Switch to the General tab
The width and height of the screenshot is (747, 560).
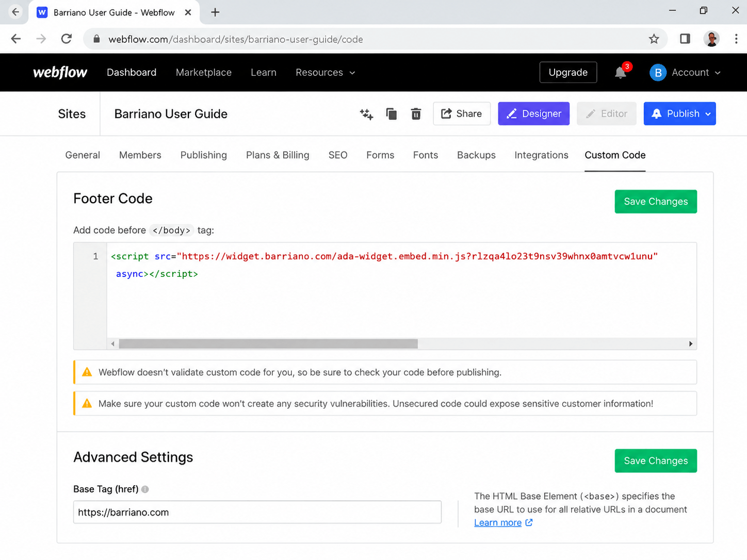point(83,155)
